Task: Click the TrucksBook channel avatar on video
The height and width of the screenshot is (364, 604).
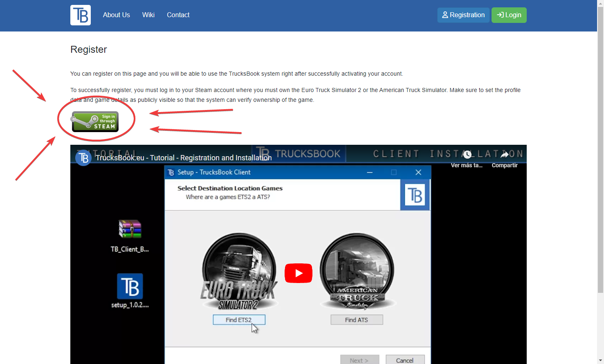Action: tap(83, 158)
